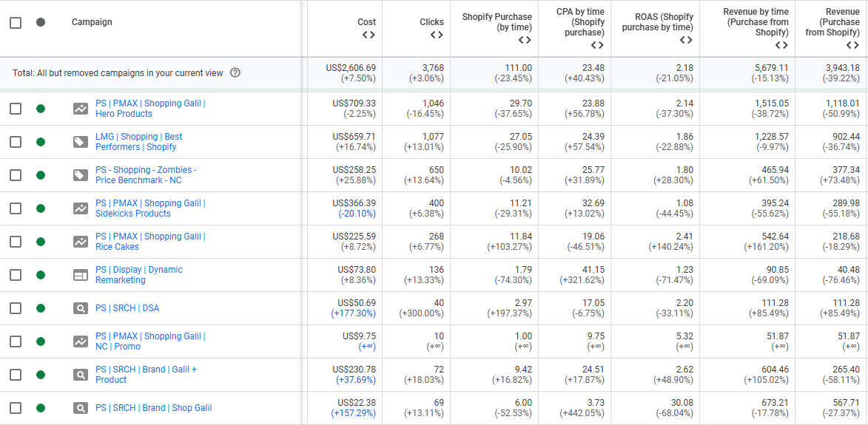Click green status dot for Hero Products campaign
The width and height of the screenshot is (868, 425).
pyautogui.click(x=41, y=109)
